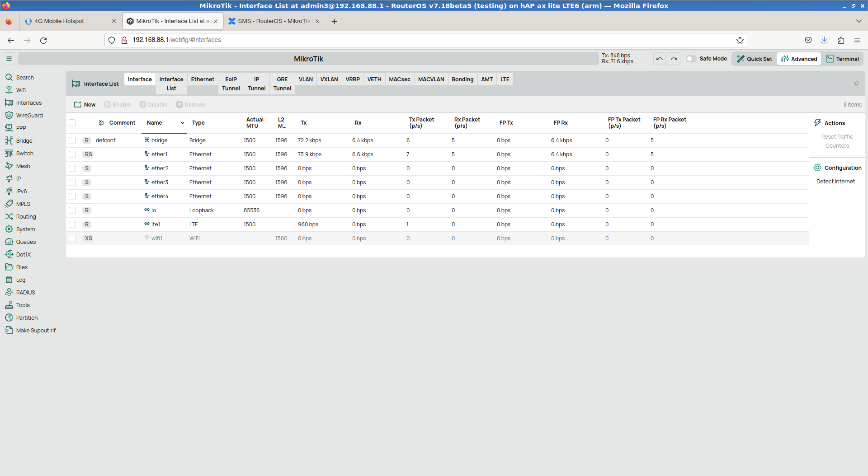
Task: Check the ether1 row checkbox
Action: (72, 154)
